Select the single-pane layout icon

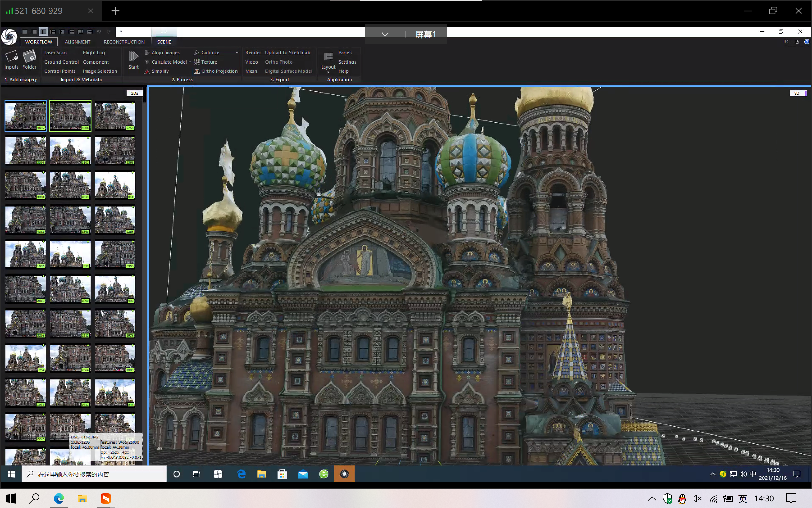25,31
